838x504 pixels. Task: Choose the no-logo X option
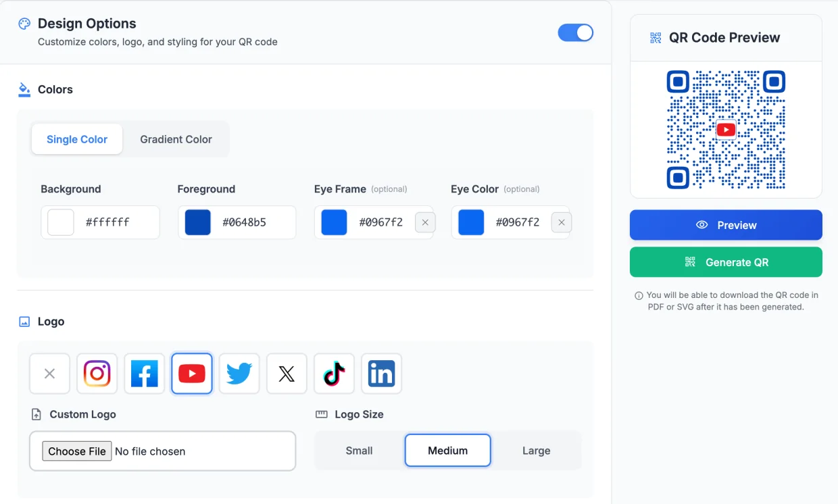click(49, 374)
